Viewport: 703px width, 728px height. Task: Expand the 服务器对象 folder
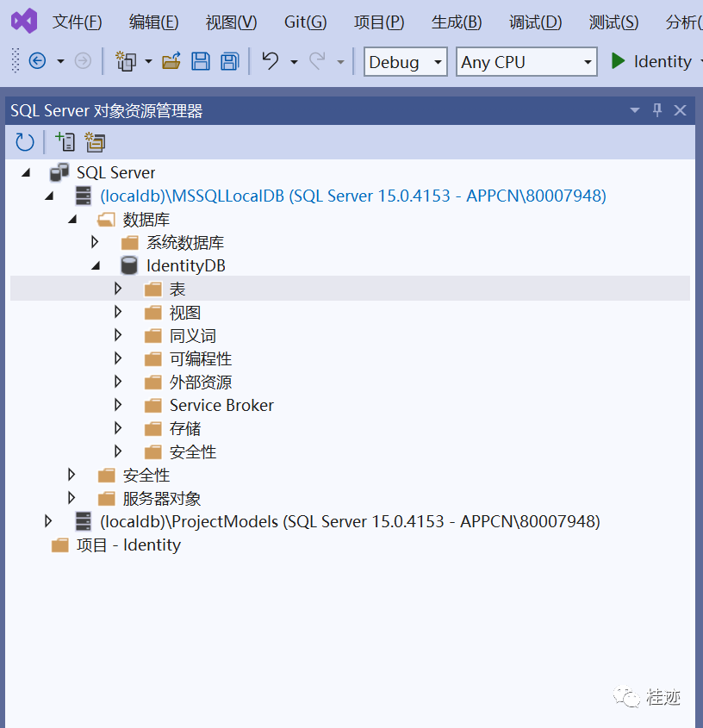click(x=72, y=498)
